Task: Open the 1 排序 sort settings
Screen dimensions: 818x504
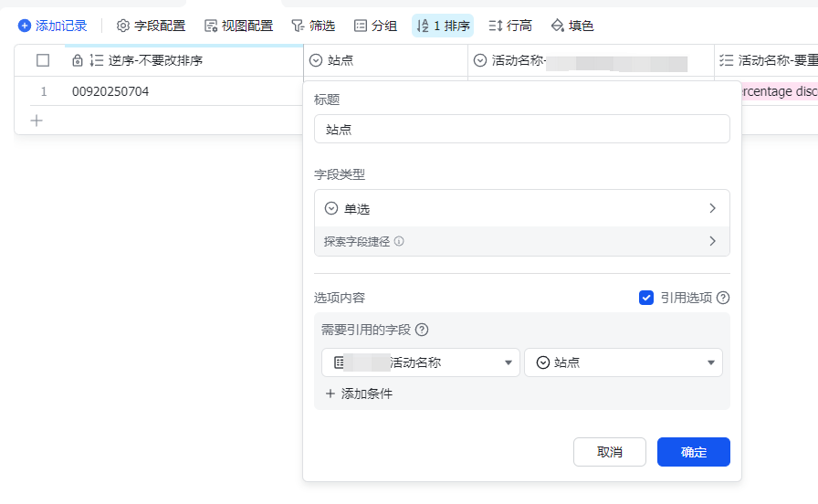Action: (x=443, y=26)
